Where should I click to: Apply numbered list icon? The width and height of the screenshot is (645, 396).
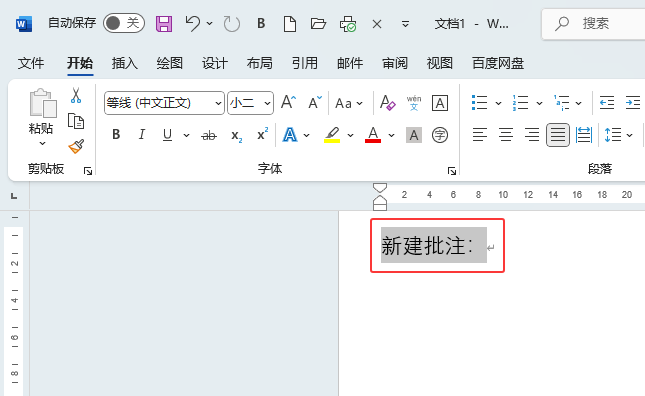pyautogui.click(x=520, y=103)
